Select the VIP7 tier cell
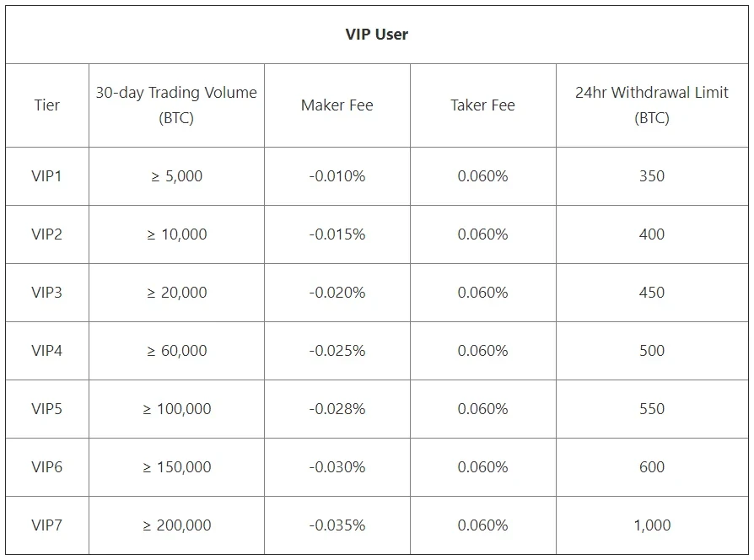 (x=47, y=525)
